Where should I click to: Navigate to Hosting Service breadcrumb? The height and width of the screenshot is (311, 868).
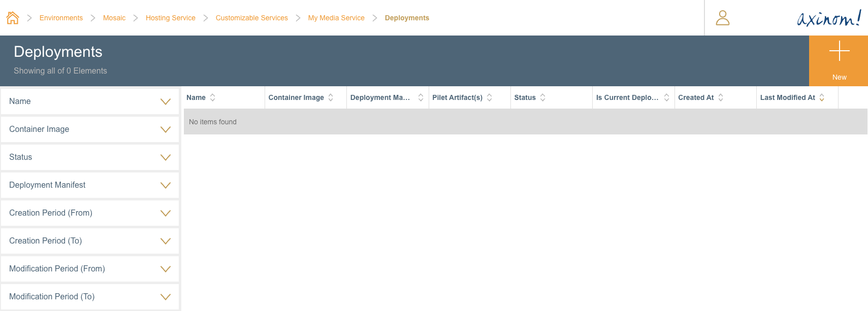click(170, 18)
